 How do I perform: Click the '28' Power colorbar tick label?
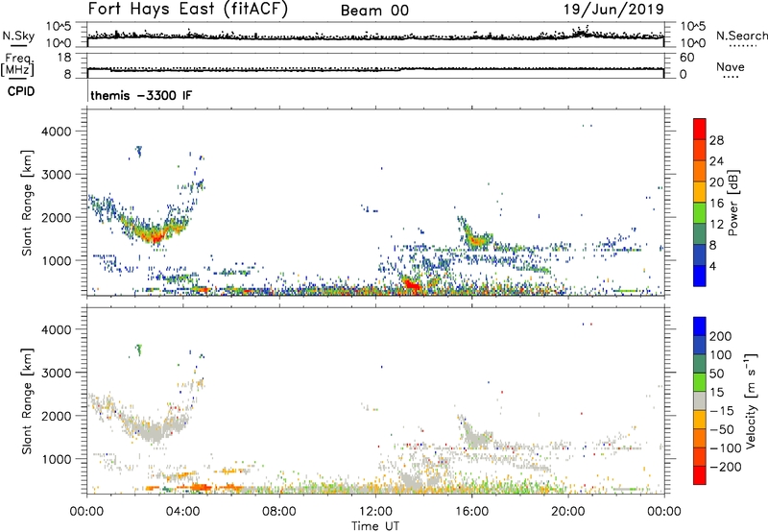pos(716,140)
